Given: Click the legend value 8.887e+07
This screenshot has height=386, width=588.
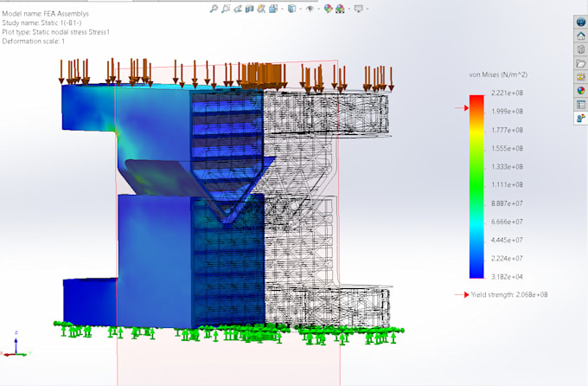Looking at the screenshot, I should (507, 203).
